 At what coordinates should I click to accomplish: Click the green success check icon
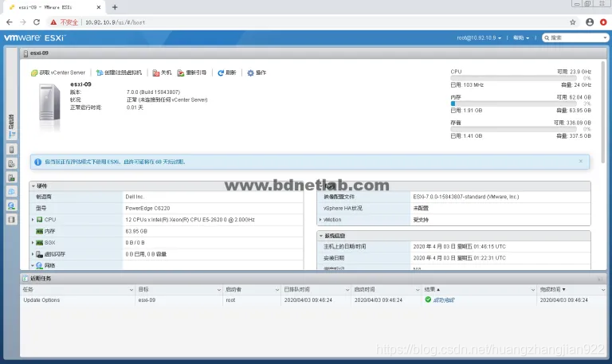point(428,299)
